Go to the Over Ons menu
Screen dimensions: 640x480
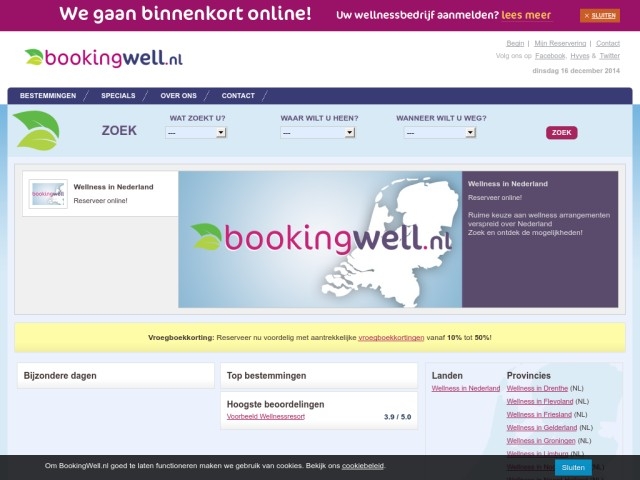[178, 96]
